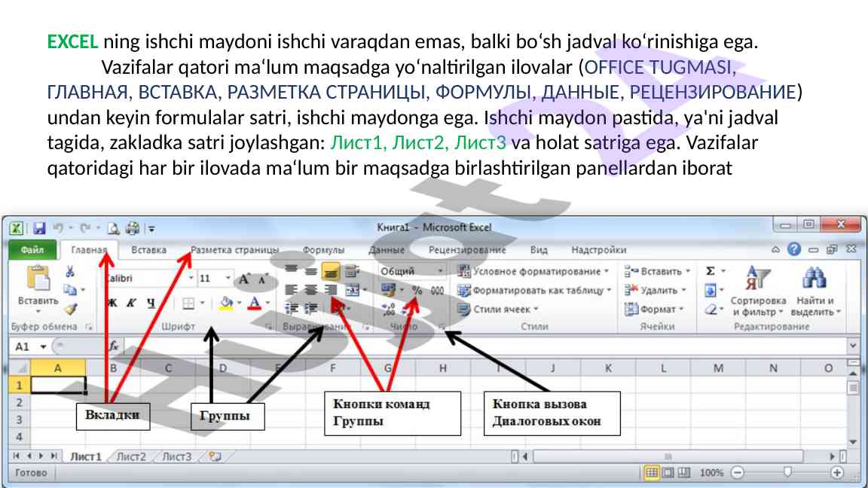Click the Стили ячеек icon
This screenshot has height=488, width=868.
tap(464, 310)
